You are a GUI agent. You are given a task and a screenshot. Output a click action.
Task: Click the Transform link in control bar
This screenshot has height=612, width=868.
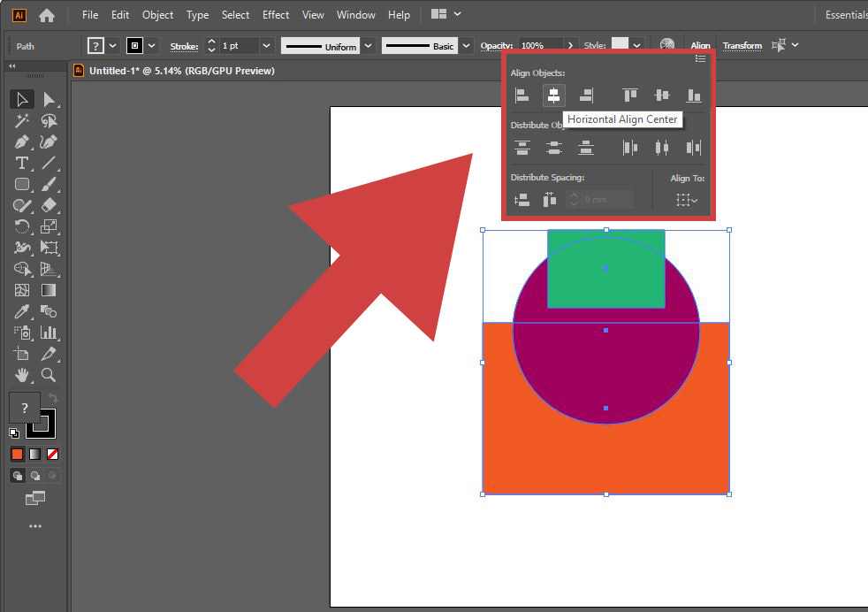click(742, 46)
